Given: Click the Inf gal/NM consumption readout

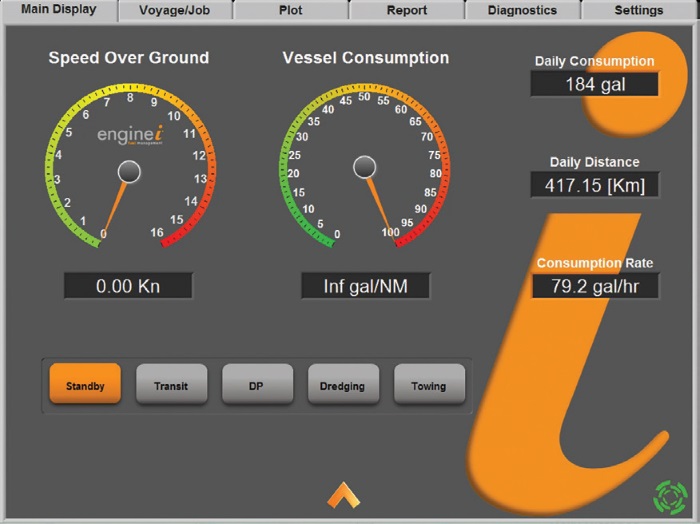Looking at the screenshot, I should click(365, 286).
